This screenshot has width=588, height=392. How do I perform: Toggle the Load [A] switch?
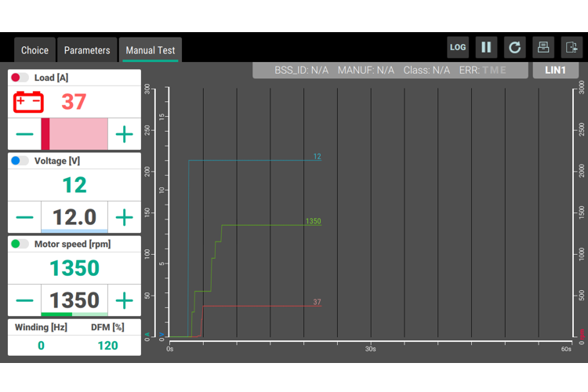[x=20, y=78]
